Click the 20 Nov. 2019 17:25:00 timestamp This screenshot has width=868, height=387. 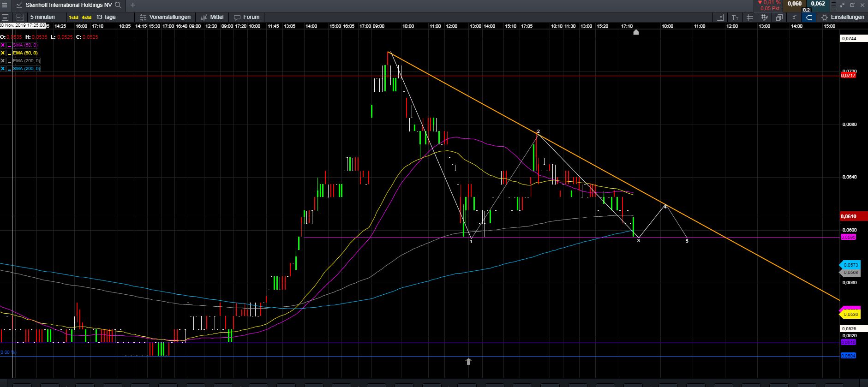coord(23,25)
